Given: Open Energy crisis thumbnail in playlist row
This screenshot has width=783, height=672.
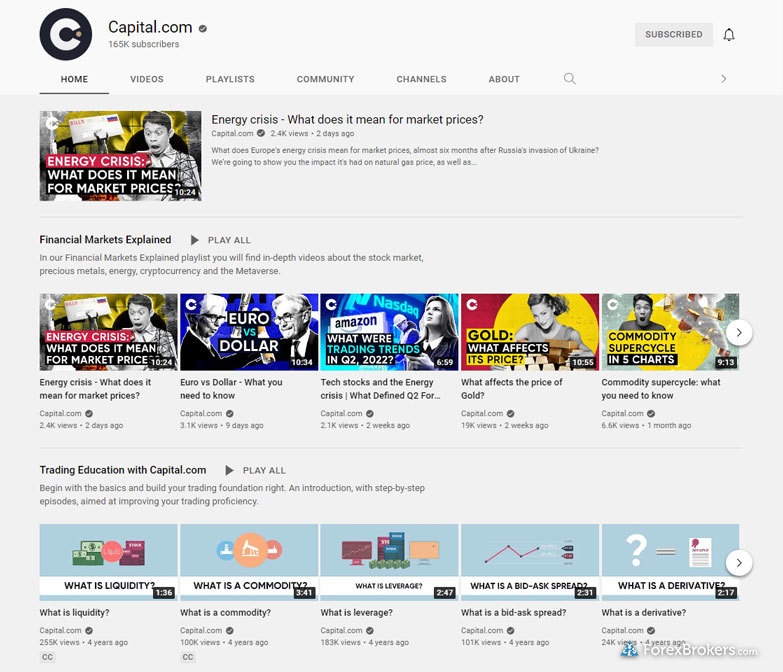Looking at the screenshot, I should coord(108,332).
